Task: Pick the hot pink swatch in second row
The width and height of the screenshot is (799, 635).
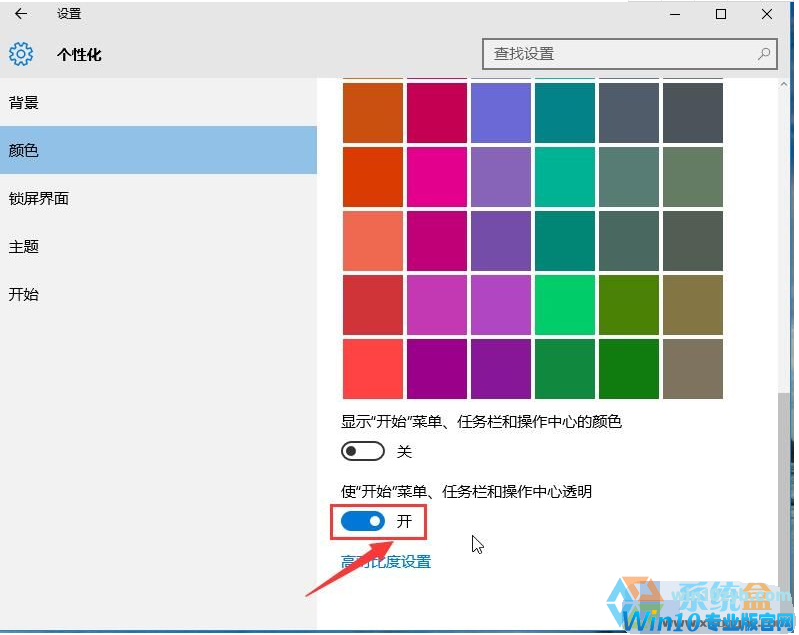Action: (436, 176)
